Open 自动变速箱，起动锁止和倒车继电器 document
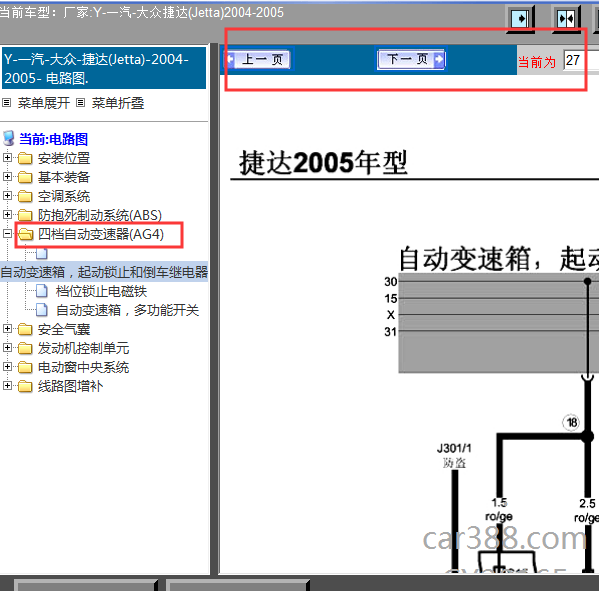Image resolution: width=599 pixels, height=591 pixels. click(x=104, y=272)
